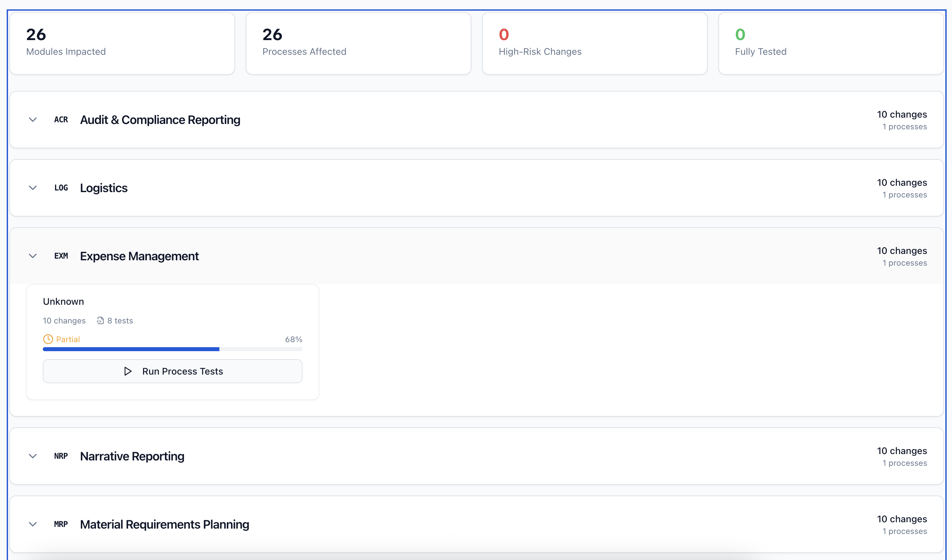Open the 8 tests link in Unknown card
This screenshot has height=560, width=952.
point(120,320)
